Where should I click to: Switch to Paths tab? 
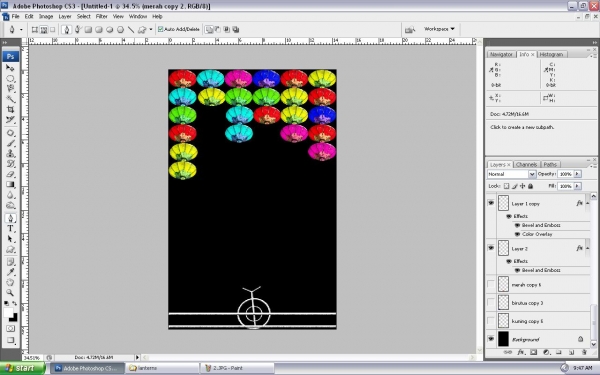click(550, 165)
